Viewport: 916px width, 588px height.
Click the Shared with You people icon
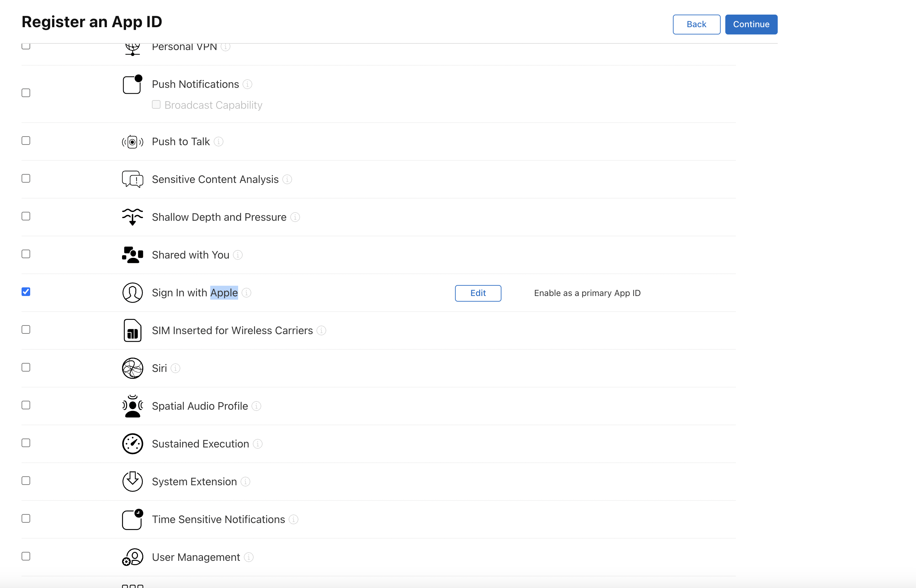(x=132, y=255)
